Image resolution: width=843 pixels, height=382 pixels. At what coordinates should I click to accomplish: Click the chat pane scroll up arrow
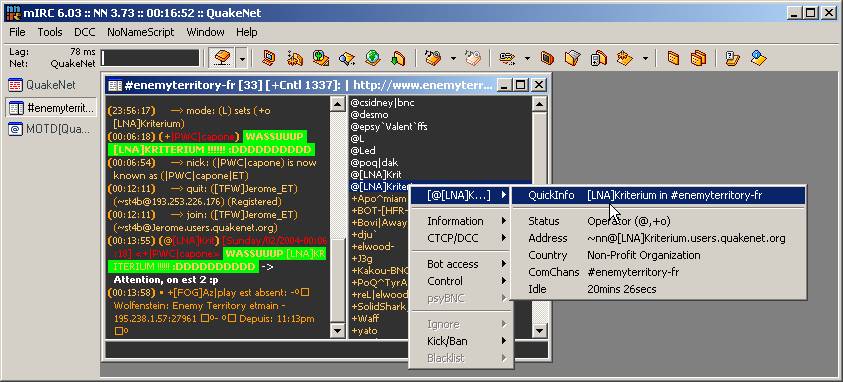point(338,104)
